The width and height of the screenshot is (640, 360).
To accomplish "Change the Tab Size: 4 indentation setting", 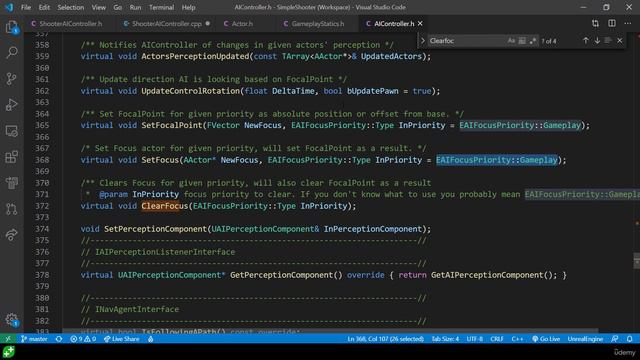I will (445, 339).
